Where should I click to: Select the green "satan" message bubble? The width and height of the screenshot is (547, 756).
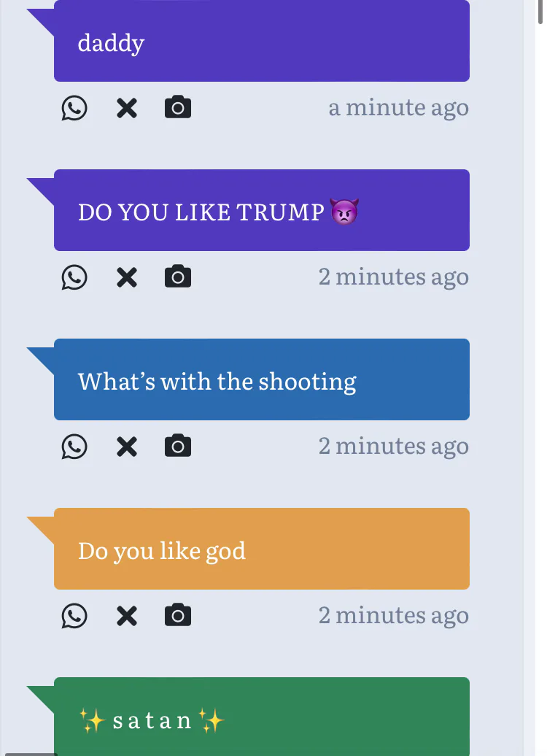tap(261, 718)
